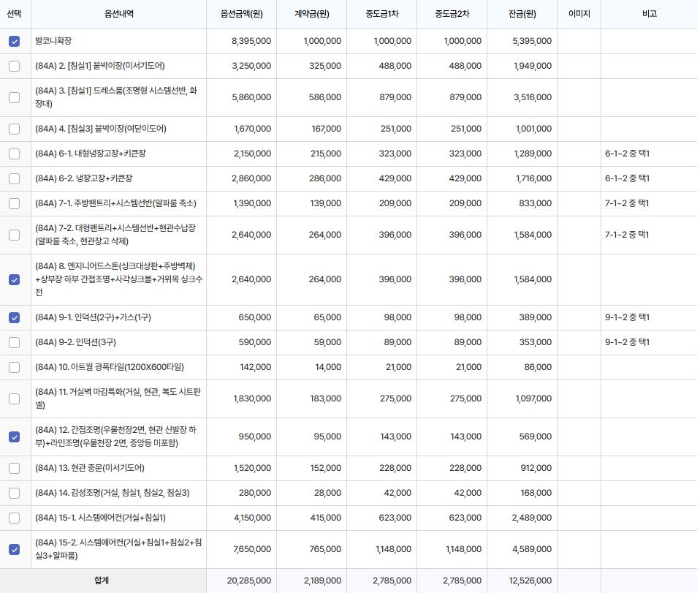700x593 pixels.
Task: Enable the 6-1. 대형냉장고장+키큰장 checkbox
Action: (15, 154)
